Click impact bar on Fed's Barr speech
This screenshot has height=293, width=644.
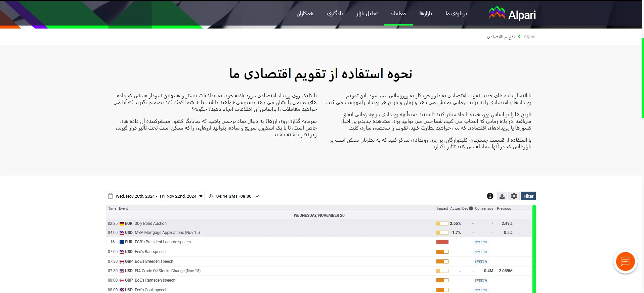(442, 252)
